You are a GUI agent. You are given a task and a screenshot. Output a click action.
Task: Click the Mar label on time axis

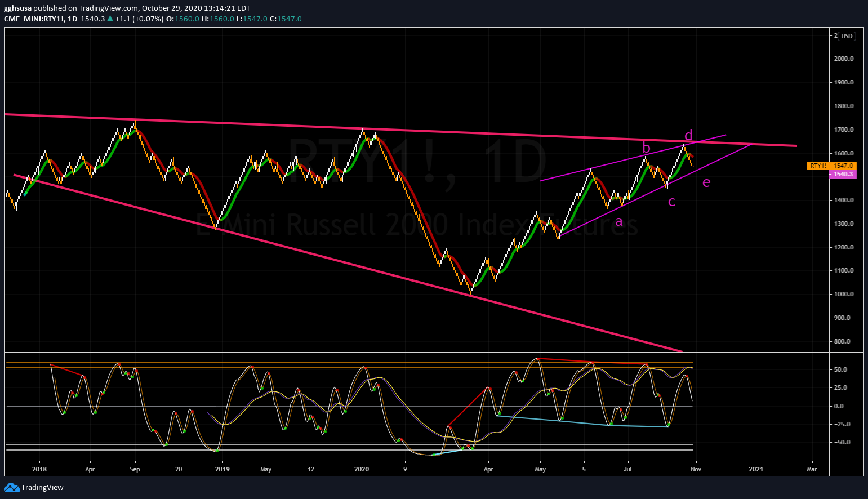[812, 469]
